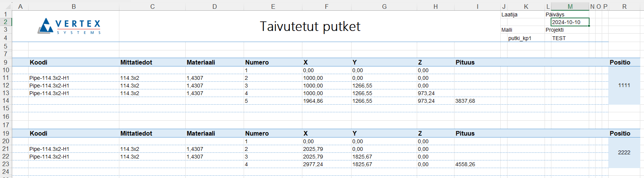Select row header 14
Viewport: 644px width, 178px height.
pyautogui.click(x=6, y=101)
